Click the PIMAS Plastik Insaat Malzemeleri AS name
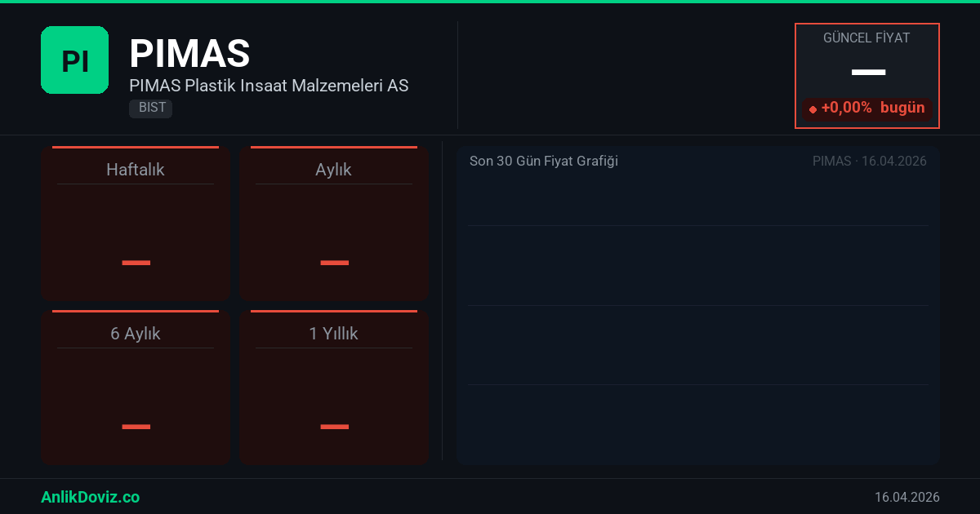 (269, 86)
